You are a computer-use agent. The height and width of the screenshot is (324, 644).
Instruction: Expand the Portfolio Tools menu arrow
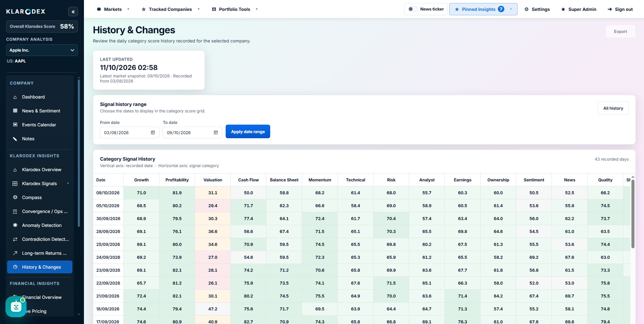(257, 9)
